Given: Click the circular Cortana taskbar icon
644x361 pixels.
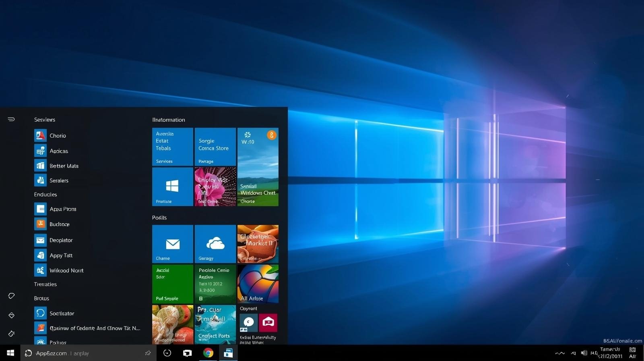Looking at the screenshot, I should [167, 353].
